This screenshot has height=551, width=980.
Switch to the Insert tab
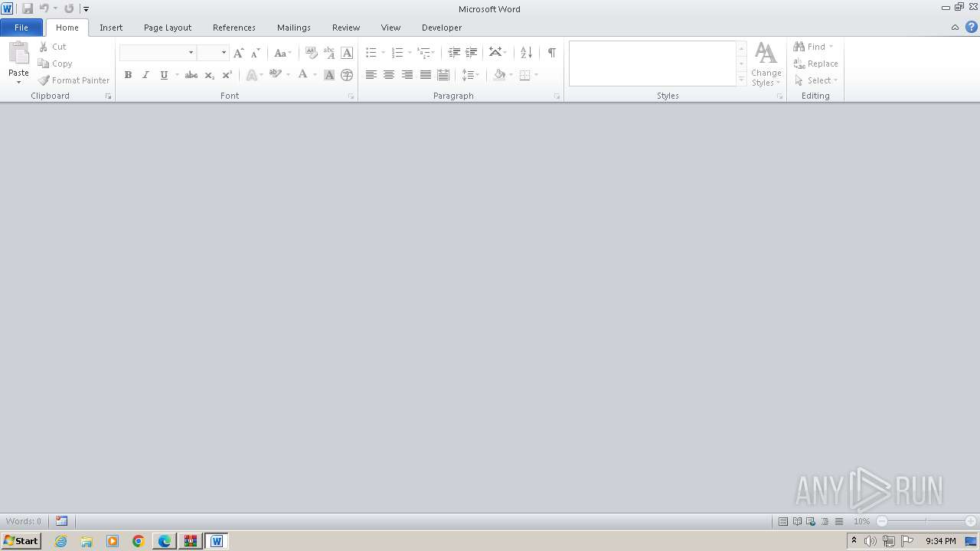tap(111, 28)
